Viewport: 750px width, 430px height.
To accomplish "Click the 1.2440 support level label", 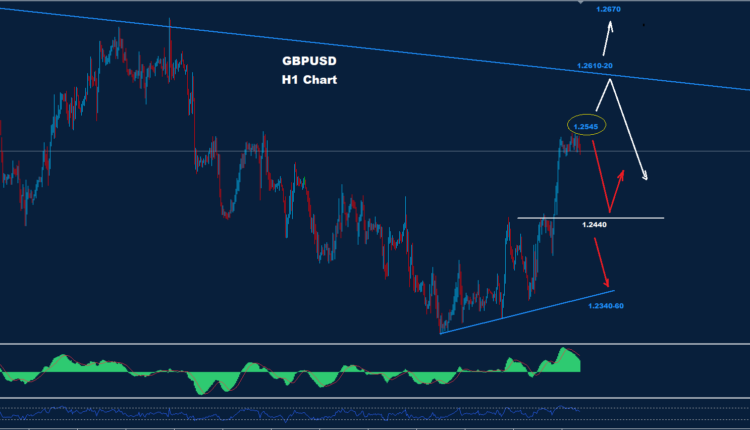I will click(594, 224).
